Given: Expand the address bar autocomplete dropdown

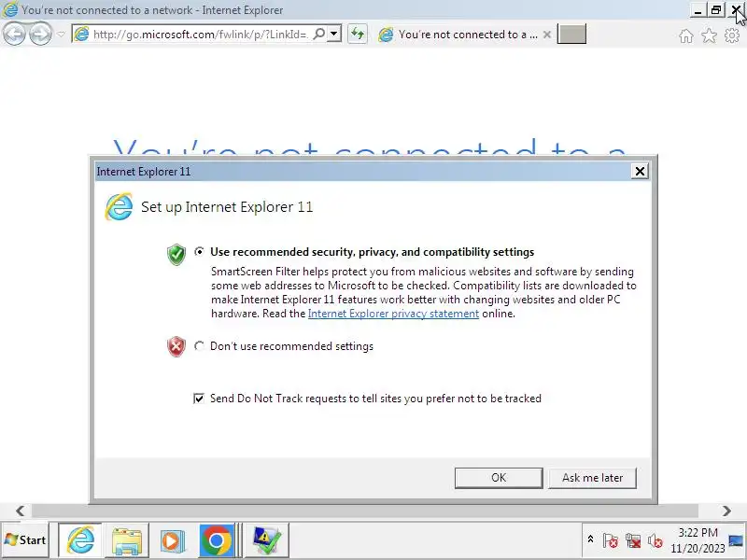Looking at the screenshot, I should coord(334,34).
